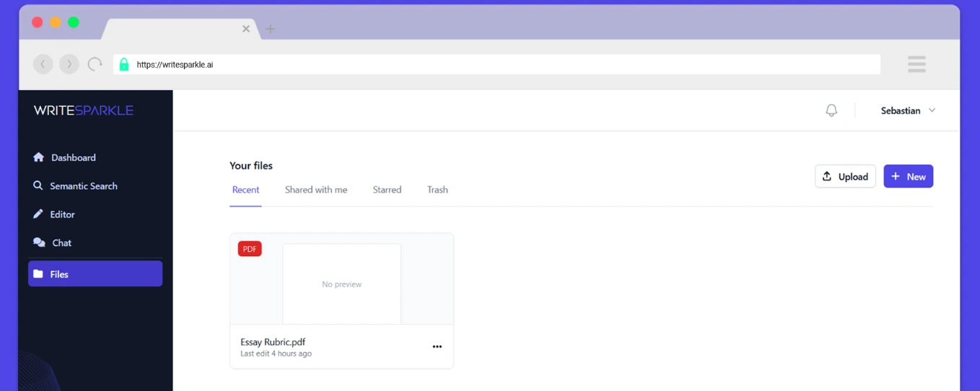Open the Essay Rubric.pdf thumbnail preview
This screenshot has width=980, height=391.
341,284
